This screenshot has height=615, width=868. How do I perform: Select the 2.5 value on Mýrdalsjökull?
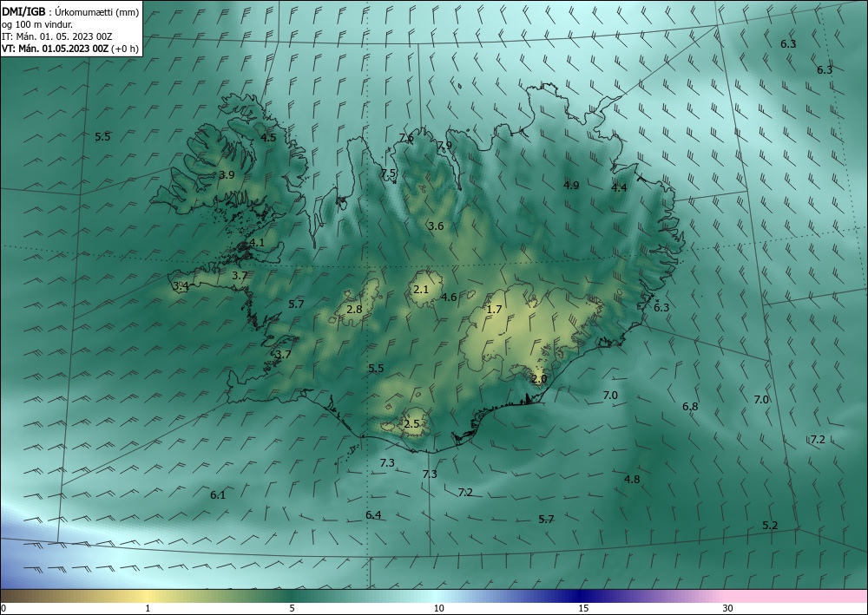pyautogui.click(x=411, y=424)
